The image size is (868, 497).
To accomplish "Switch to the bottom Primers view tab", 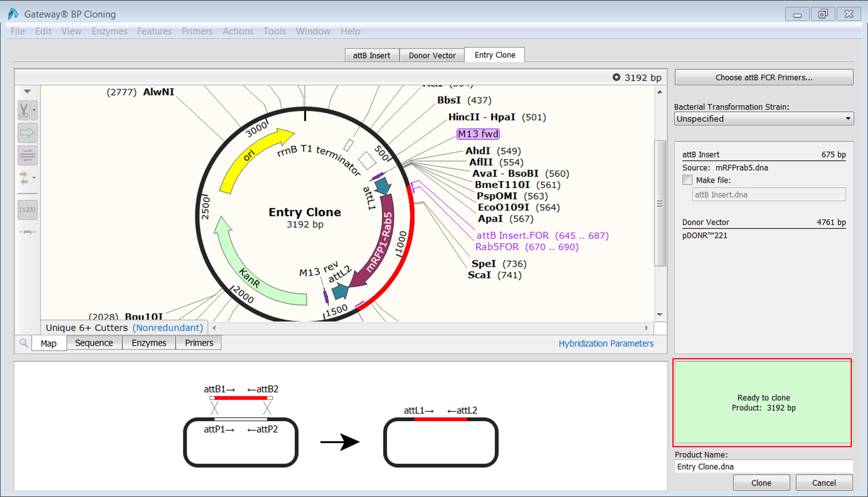I will point(199,343).
